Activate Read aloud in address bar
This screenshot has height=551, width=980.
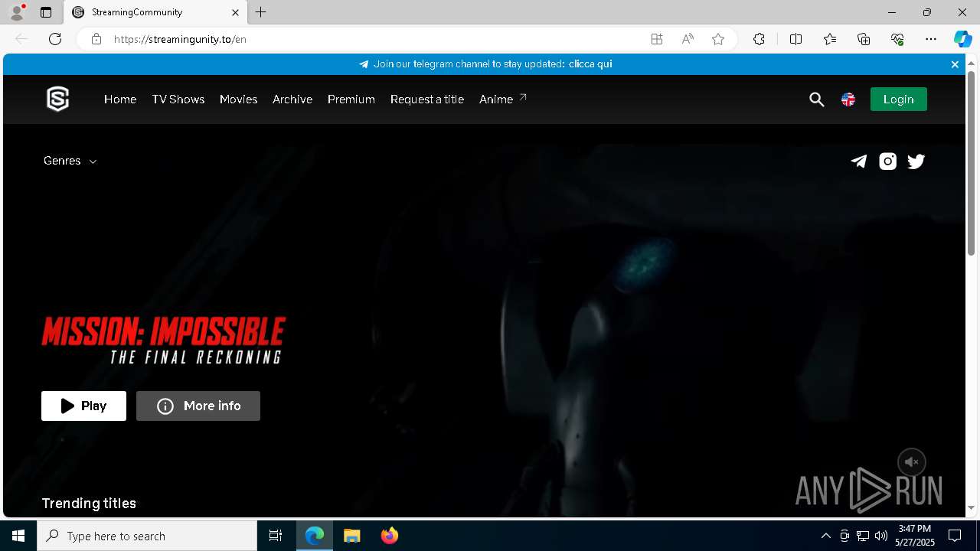point(688,39)
